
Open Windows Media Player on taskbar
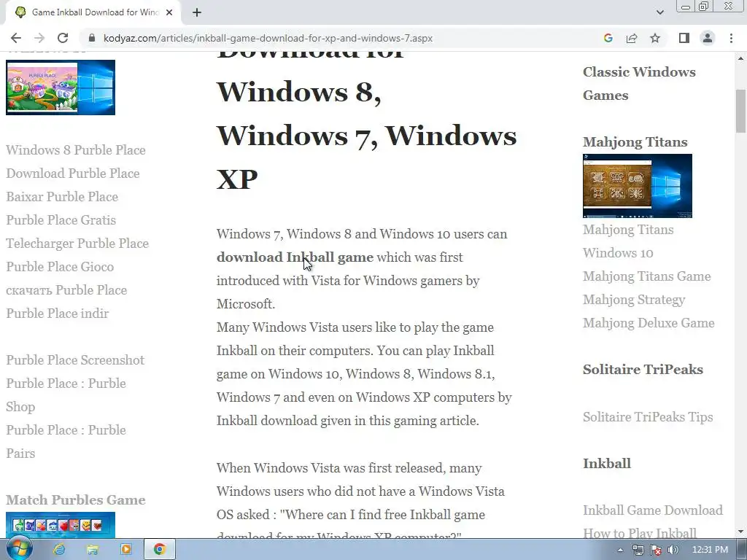pyautogui.click(x=125, y=549)
